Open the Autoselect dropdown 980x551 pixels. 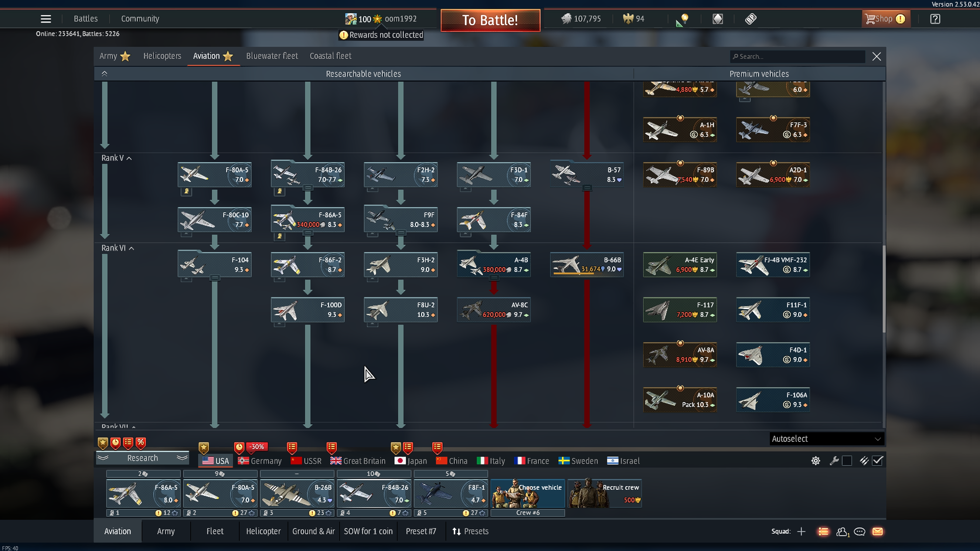[x=826, y=439]
